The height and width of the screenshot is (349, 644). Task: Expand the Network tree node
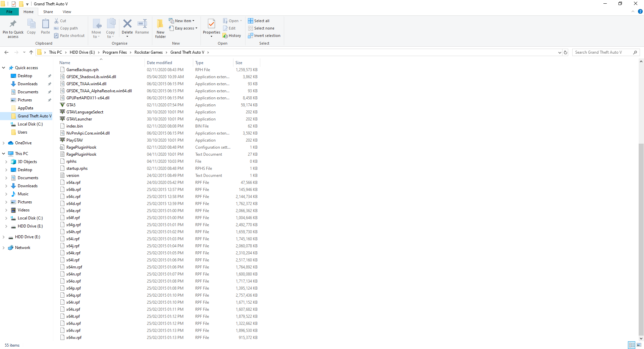4,248
